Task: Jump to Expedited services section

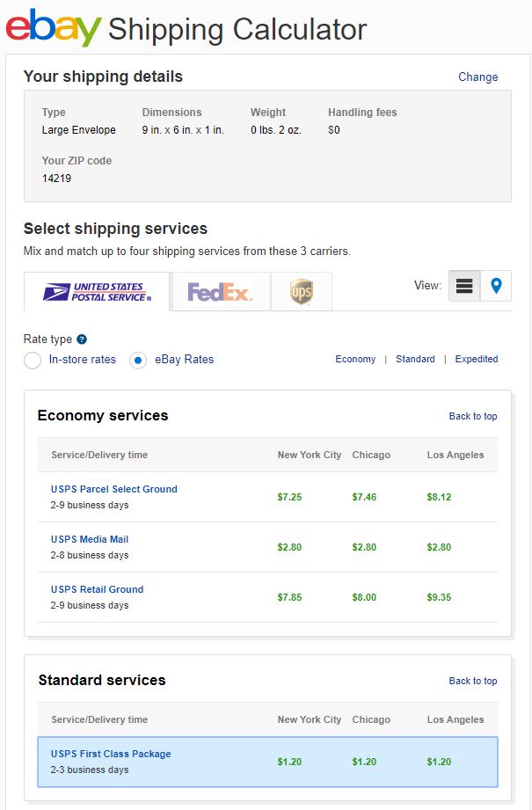Action: [x=477, y=359]
